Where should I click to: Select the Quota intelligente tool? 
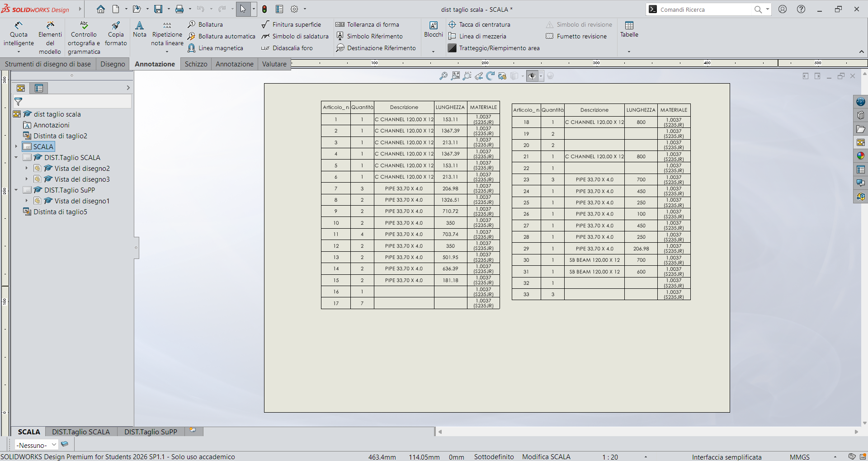click(x=19, y=34)
